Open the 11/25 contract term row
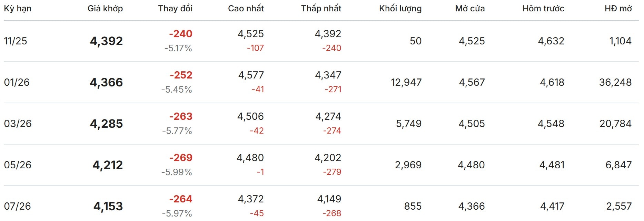This screenshot has width=644, height=221. tap(16, 41)
